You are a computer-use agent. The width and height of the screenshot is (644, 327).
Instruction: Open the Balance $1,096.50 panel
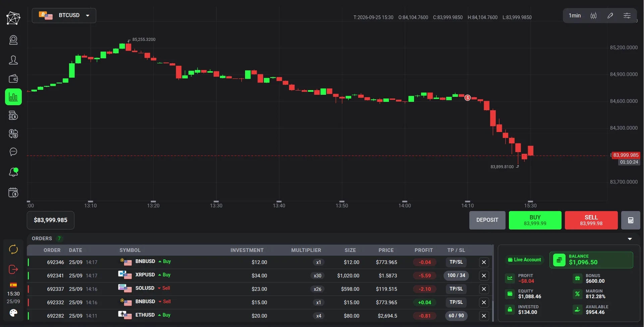(591, 260)
